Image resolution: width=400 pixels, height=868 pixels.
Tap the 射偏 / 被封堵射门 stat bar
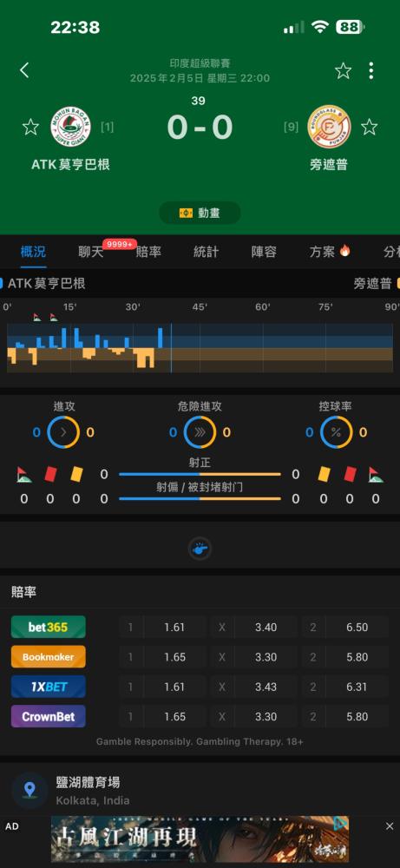coord(200,499)
